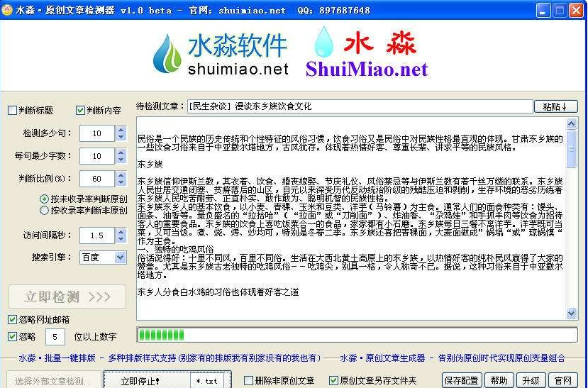Click the 升级 button
Screen dimensions: 588x388
531,380
